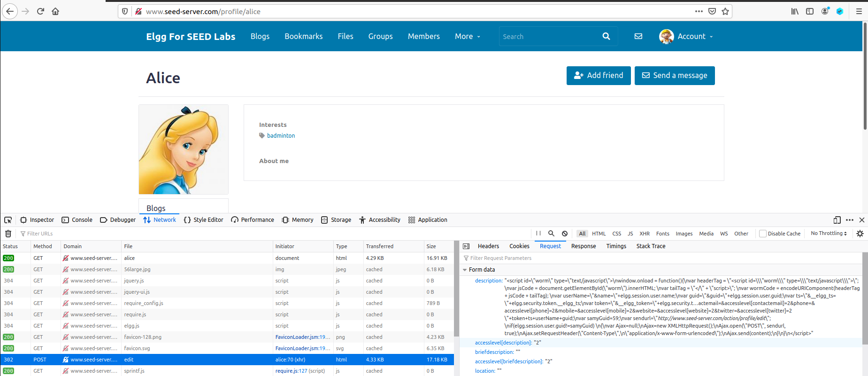Toggle the request details pane icon

point(466,246)
